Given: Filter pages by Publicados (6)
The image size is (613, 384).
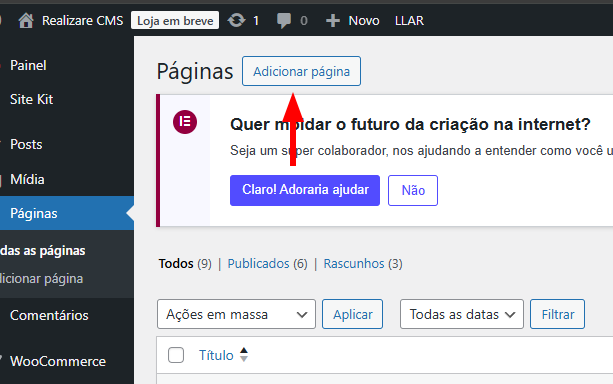Looking at the screenshot, I should 267,264.
